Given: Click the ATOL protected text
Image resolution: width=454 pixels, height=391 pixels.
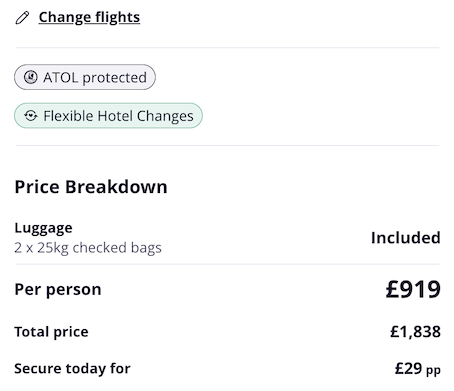Looking at the screenshot, I should (95, 77).
